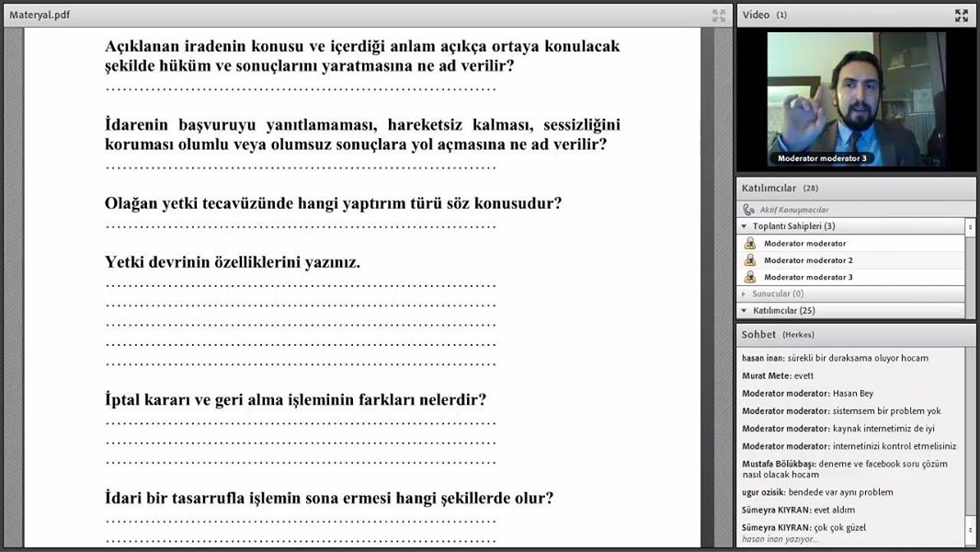Viewport: 980px width, 552px height.
Task: Click Mustafa Bölükbaşı's chat message
Action: pos(844,469)
